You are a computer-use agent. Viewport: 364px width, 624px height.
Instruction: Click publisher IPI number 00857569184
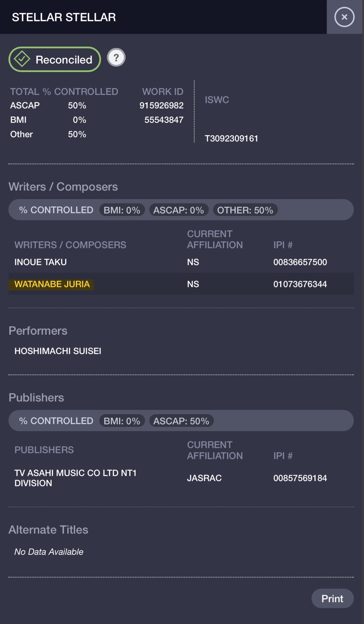pos(300,478)
